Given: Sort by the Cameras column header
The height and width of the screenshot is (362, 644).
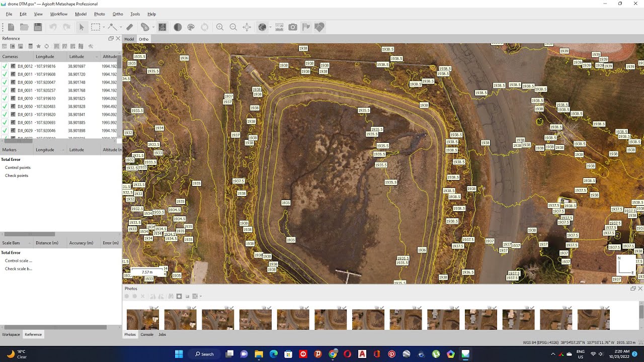Looking at the screenshot, I should click(17, 56).
